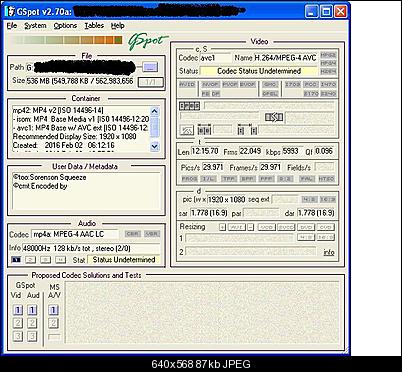Click the video Codec field 'avc1'
Viewport: 402px width, 372px height.
pyautogui.click(x=215, y=58)
